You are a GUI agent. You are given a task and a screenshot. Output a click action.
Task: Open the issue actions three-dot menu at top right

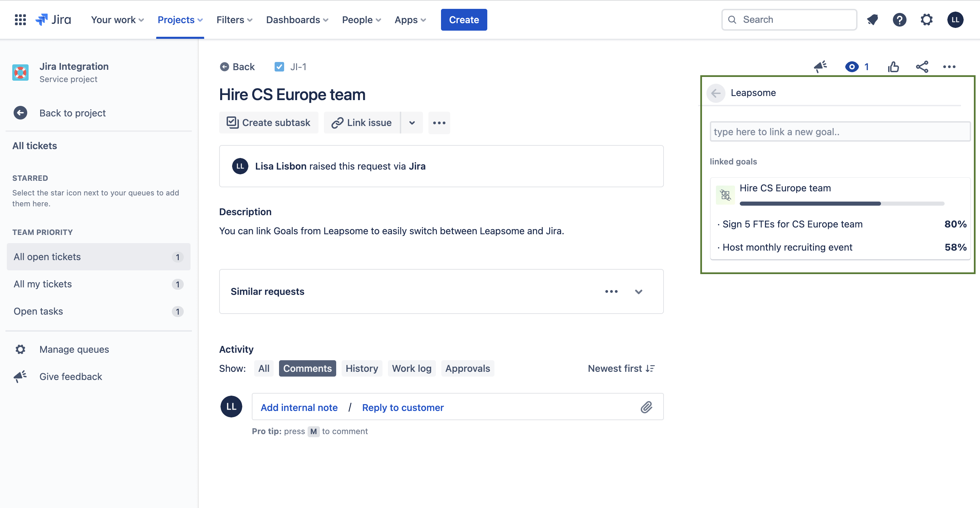click(x=949, y=67)
